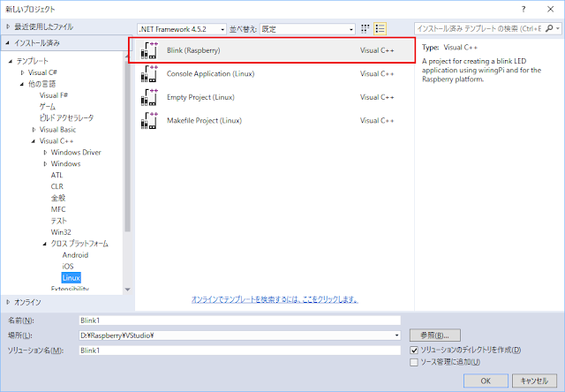Expand オンライン section
This screenshot has height=392, width=565.
pyautogui.click(x=8, y=302)
